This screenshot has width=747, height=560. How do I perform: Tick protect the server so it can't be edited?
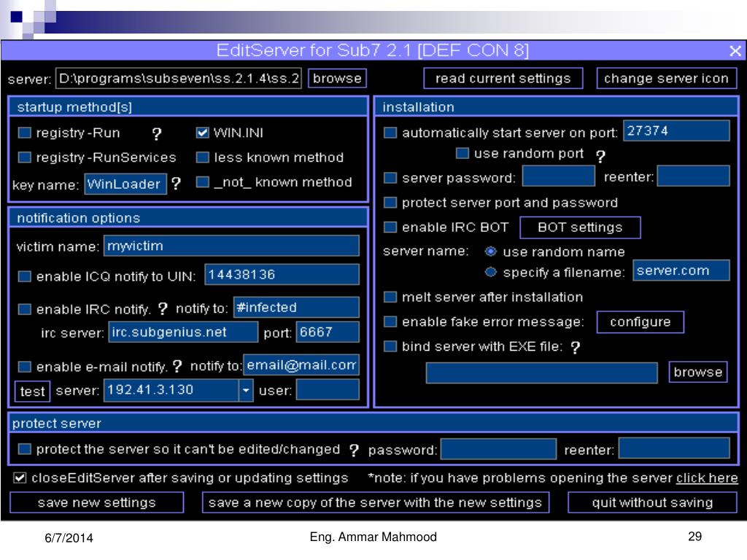pos(24,449)
